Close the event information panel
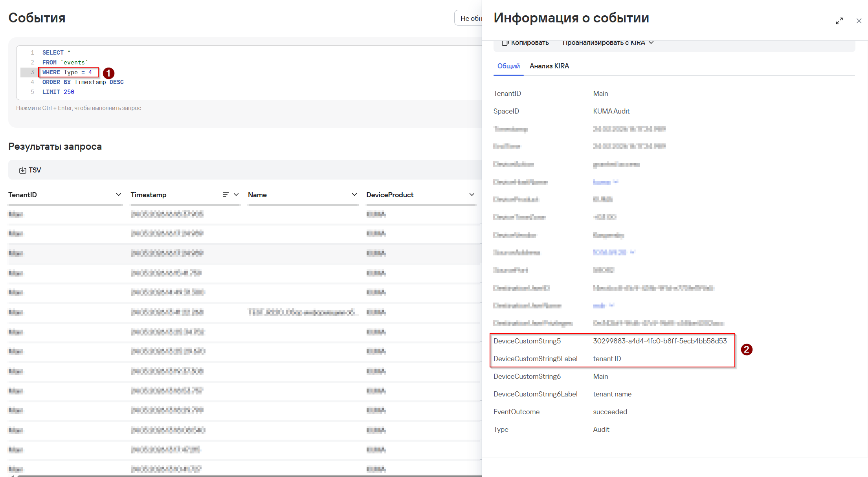 [x=859, y=21]
